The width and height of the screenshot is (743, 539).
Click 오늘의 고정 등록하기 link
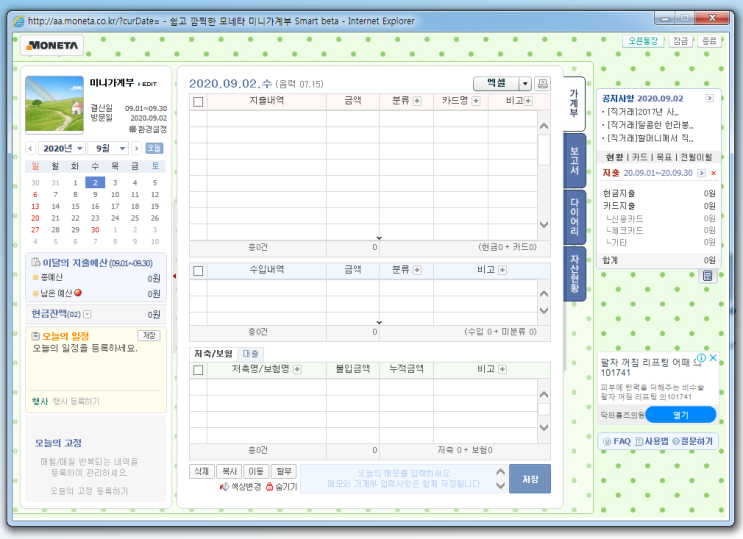tap(89, 491)
